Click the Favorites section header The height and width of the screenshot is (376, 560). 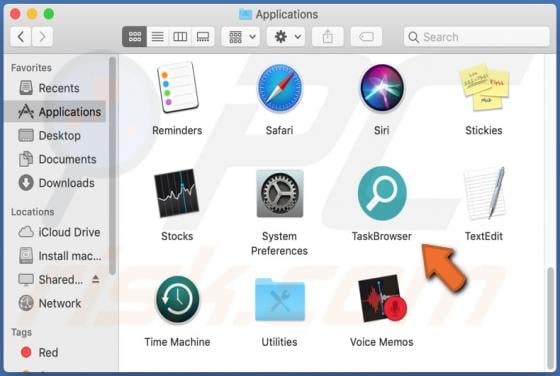coord(31,67)
